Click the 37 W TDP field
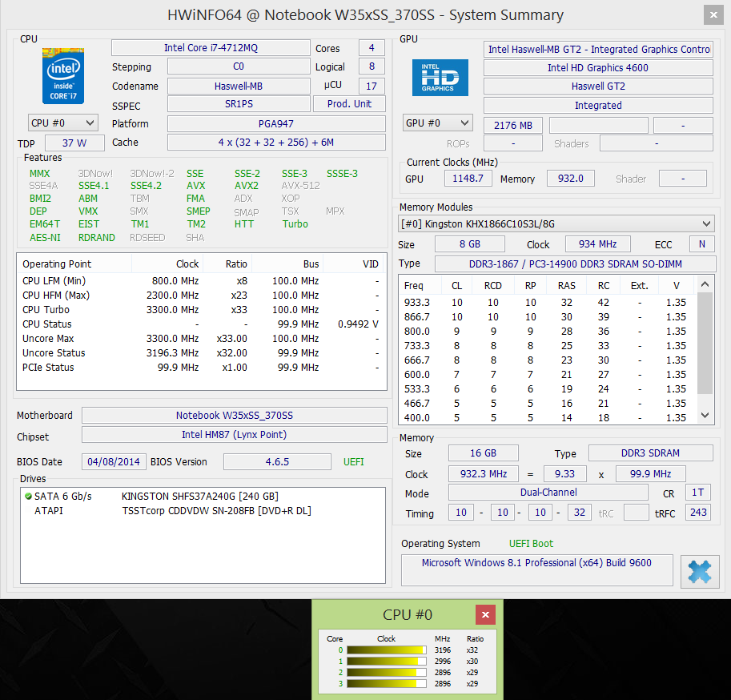The image size is (731, 700). pyautogui.click(x=74, y=143)
